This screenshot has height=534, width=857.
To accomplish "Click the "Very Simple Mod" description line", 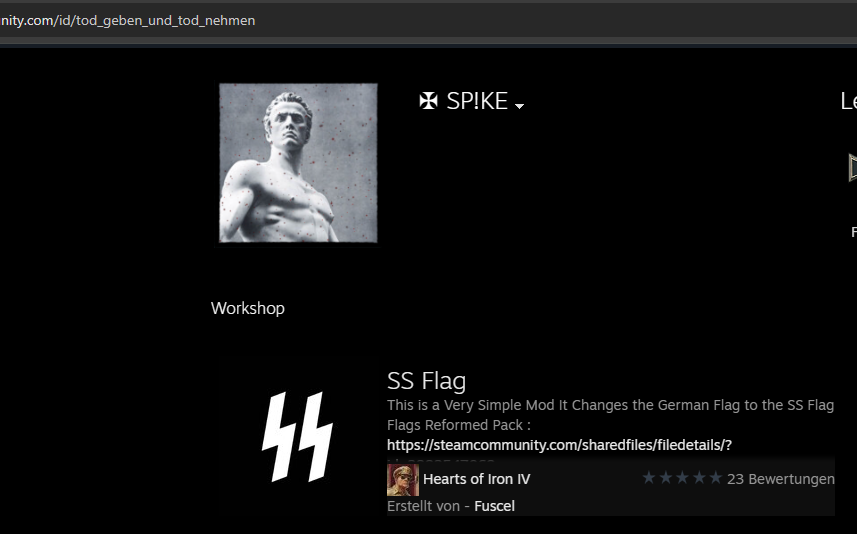I will coord(610,405).
